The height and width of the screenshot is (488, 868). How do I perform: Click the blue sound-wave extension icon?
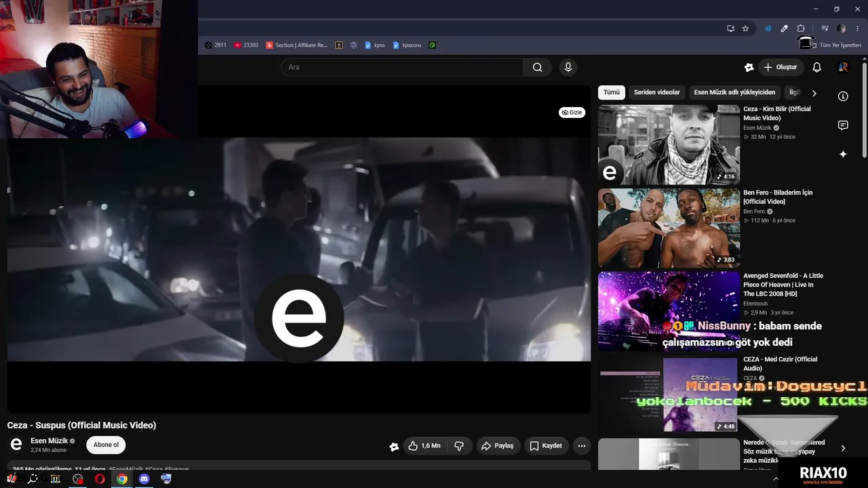coord(768,28)
